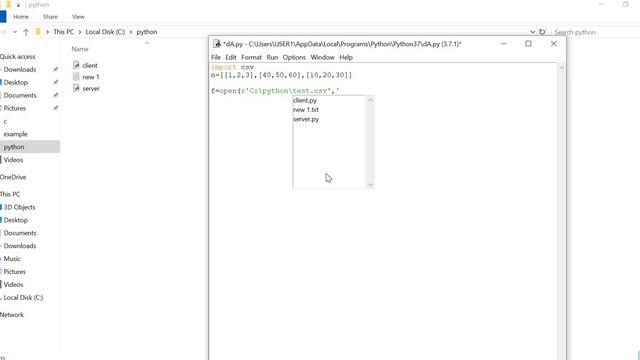The width and height of the screenshot is (640, 360).
Task: Click the Search python field
Action: click(x=595, y=32)
